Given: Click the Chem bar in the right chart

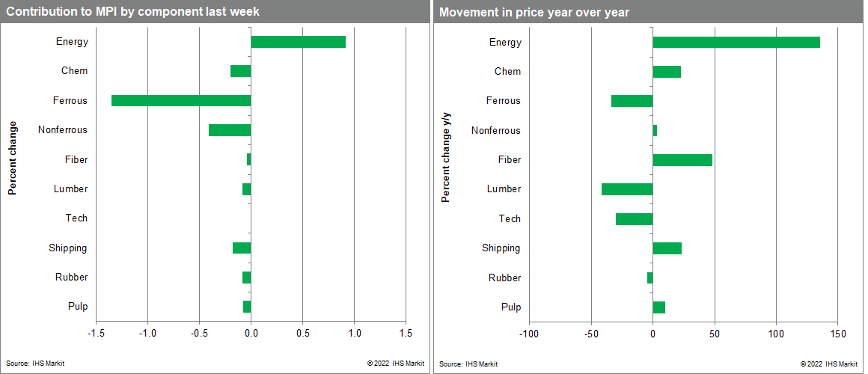Looking at the screenshot, I should tap(667, 72).
